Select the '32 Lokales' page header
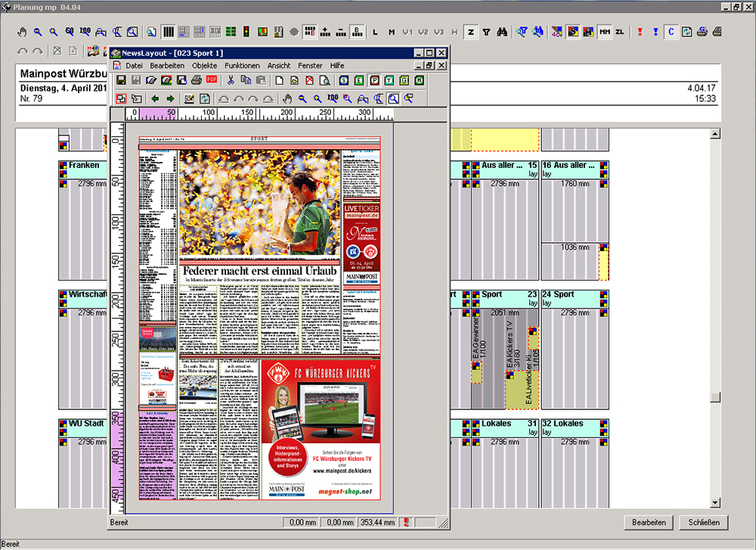This screenshot has height=550, width=756. click(575, 428)
